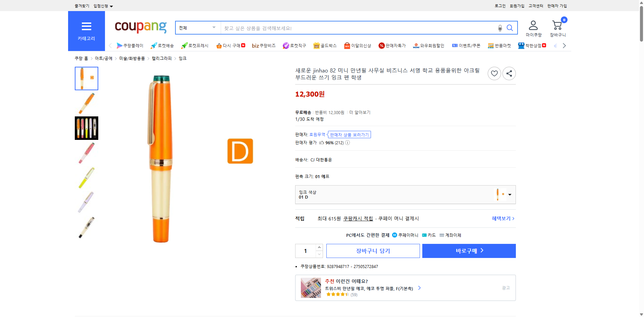The image size is (644, 317).
Task: Select the pink pen thumbnail
Action: [x=86, y=153]
